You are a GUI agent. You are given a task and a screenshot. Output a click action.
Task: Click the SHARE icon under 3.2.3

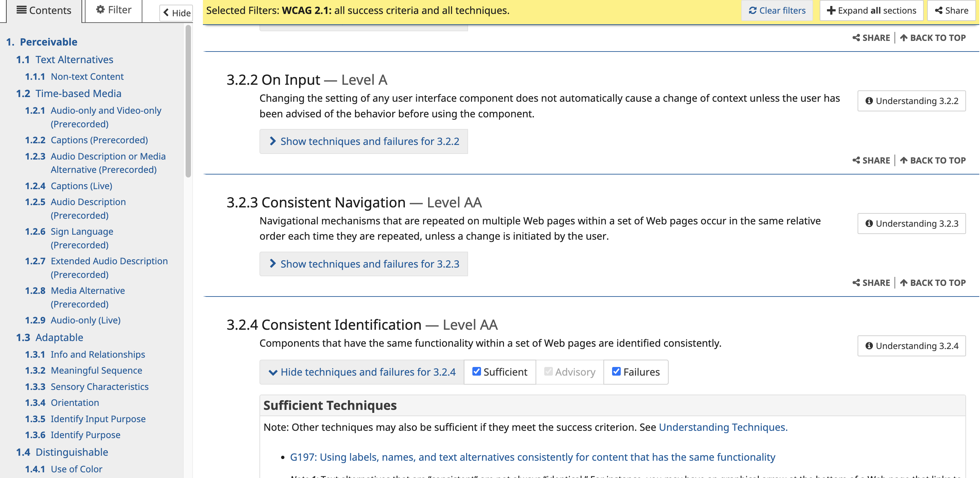(856, 283)
